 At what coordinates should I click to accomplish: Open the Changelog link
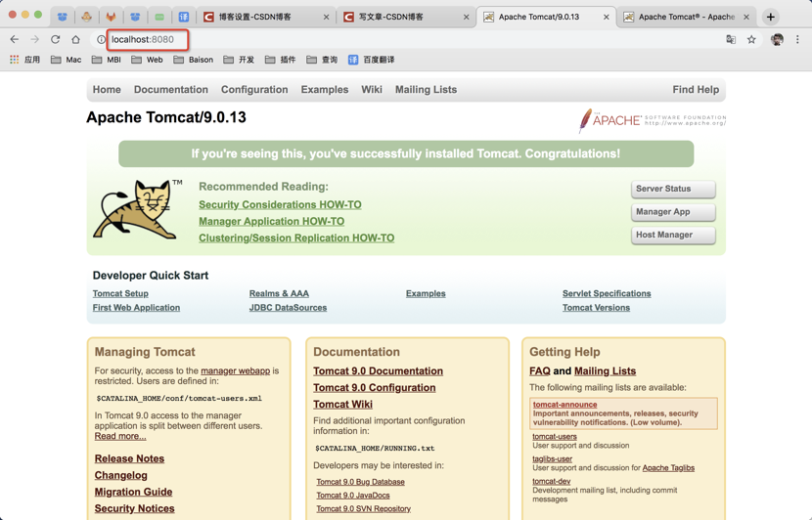(x=120, y=475)
